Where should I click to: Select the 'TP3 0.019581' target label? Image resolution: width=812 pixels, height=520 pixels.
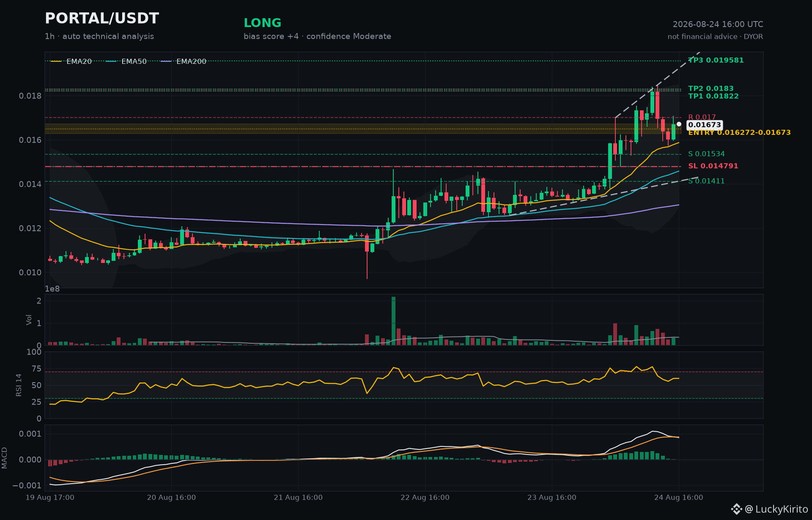716,60
